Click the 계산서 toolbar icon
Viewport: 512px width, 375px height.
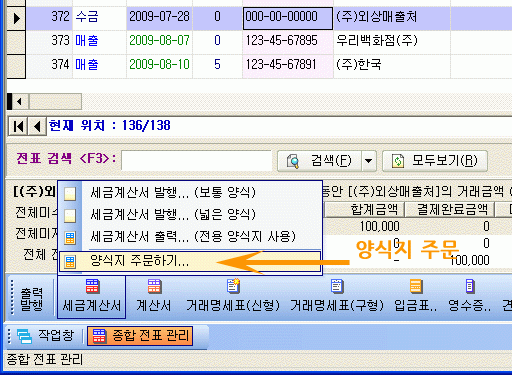coord(154,296)
